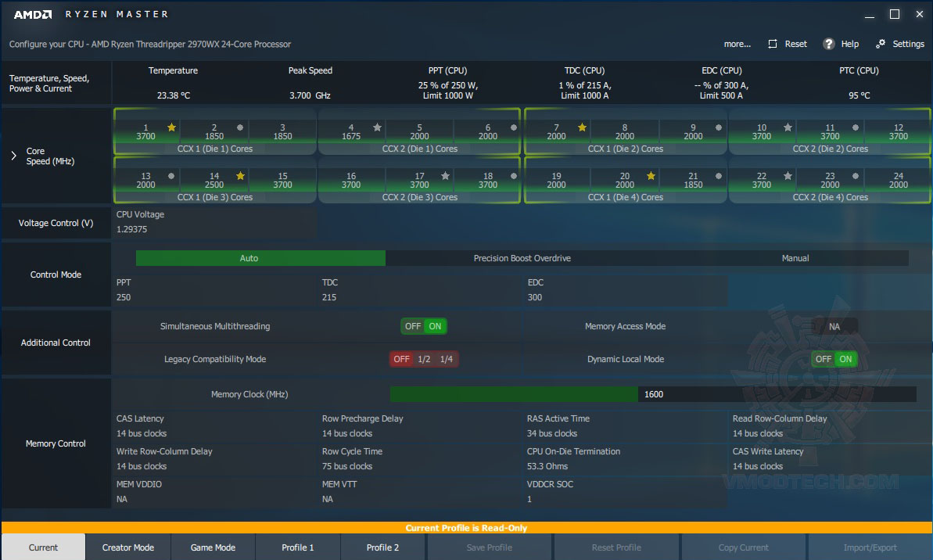This screenshot has width=933, height=560.
Task: Select Auto control mode
Action: [x=260, y=257]
